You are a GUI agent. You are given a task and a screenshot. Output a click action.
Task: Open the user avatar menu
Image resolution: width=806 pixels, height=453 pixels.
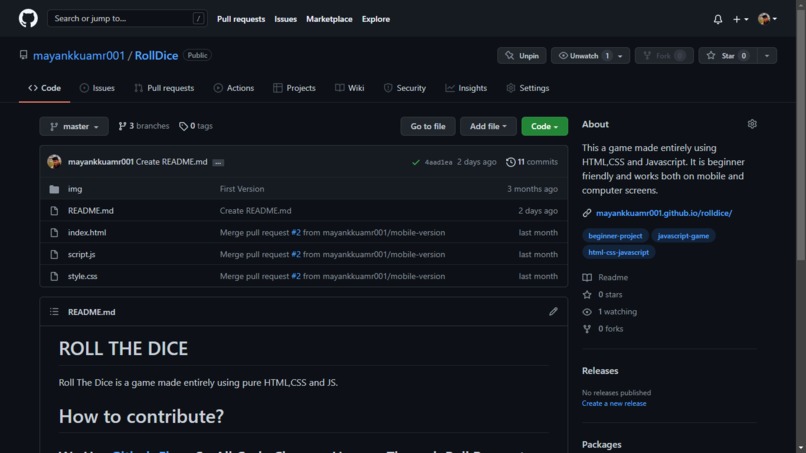(767, 19)
